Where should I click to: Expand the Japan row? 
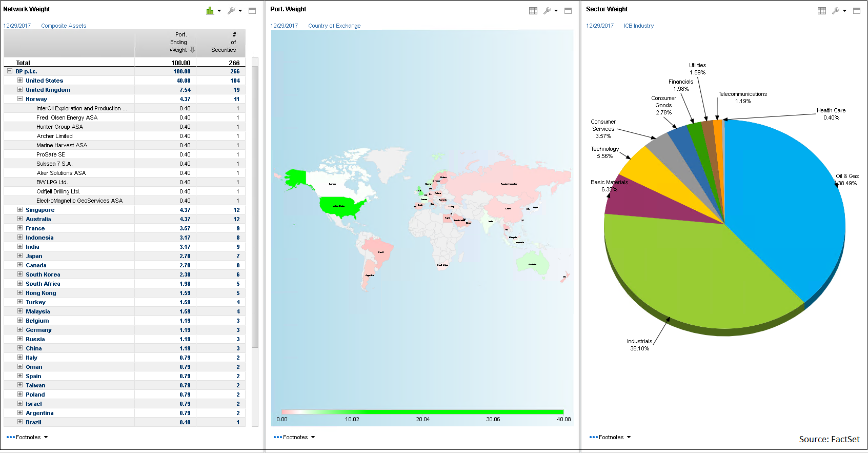click(20, 256)
